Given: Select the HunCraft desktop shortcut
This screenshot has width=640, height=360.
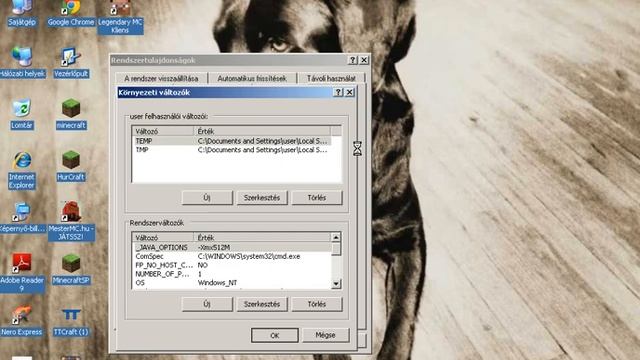Looking at the screenshot, I should (71, 166).
